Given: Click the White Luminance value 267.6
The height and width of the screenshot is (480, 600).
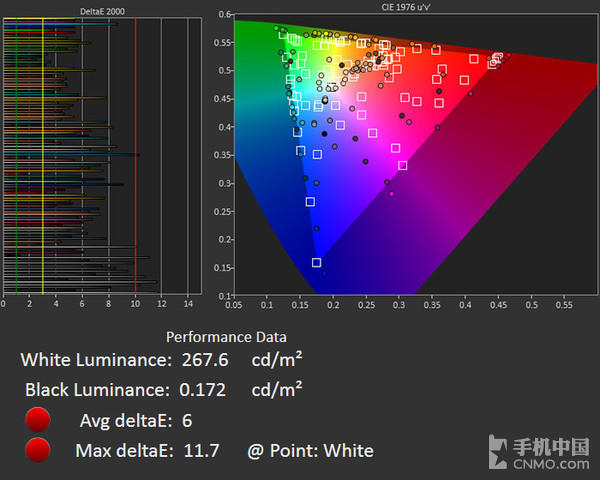Looking at the screenshot, I should click(x=205, y=360).
